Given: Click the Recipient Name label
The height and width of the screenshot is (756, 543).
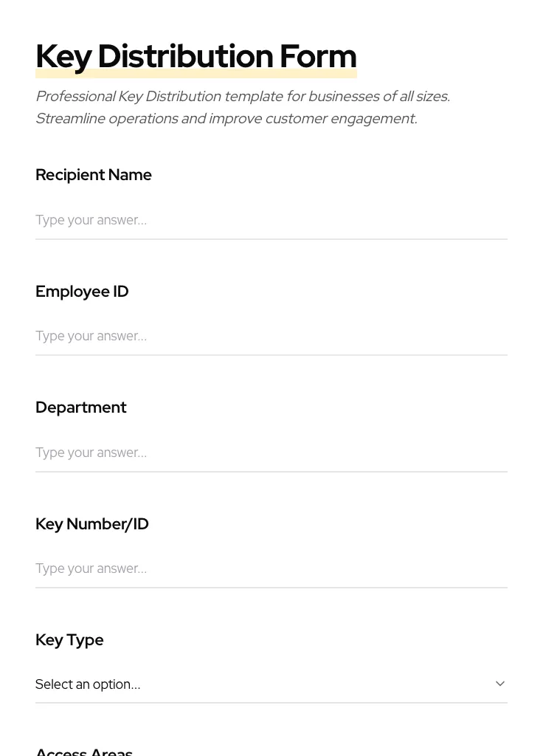Looking at the screenshot, I should click(93, 175).
